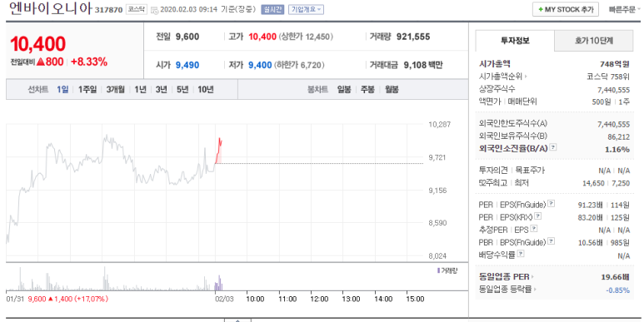The width and height of the screenshot is (644, 322).
Task: Click the 고가 value 10,400
Action: (262, 37)
